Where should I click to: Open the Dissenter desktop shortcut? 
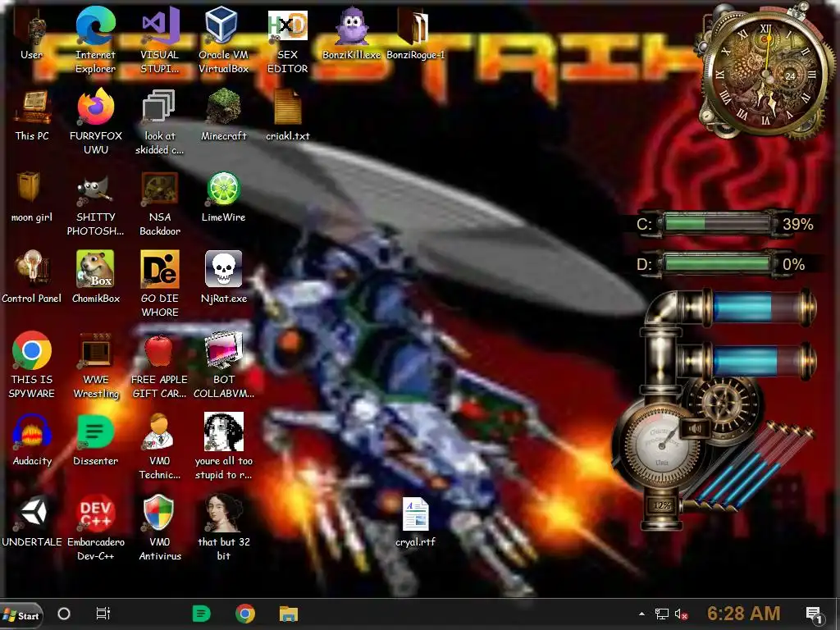(95, 440)
